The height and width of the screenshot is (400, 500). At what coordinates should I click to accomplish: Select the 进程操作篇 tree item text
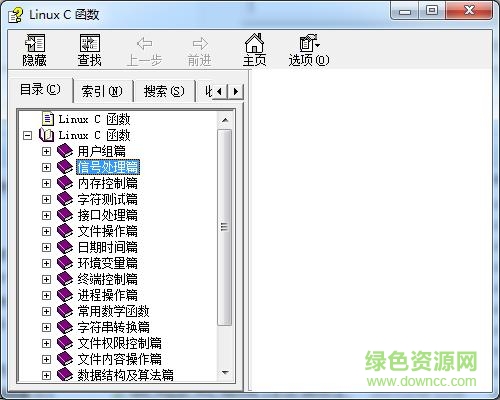click(x=107, y=295)
